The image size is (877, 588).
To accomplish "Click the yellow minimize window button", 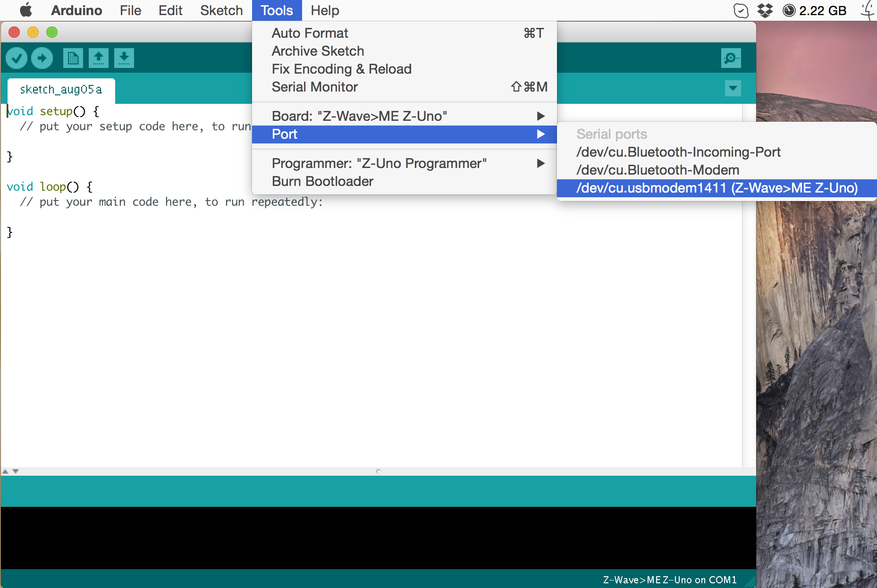I will (x=33, y=32).
